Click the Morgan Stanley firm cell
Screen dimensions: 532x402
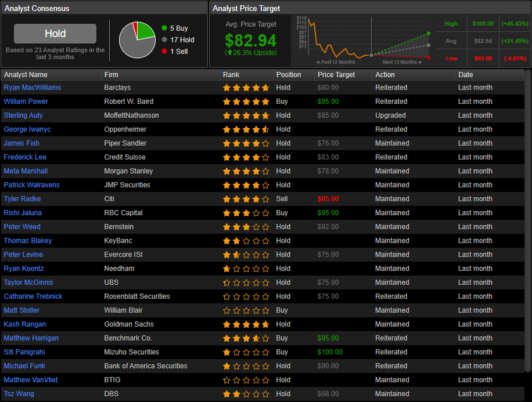pos(128,171)
